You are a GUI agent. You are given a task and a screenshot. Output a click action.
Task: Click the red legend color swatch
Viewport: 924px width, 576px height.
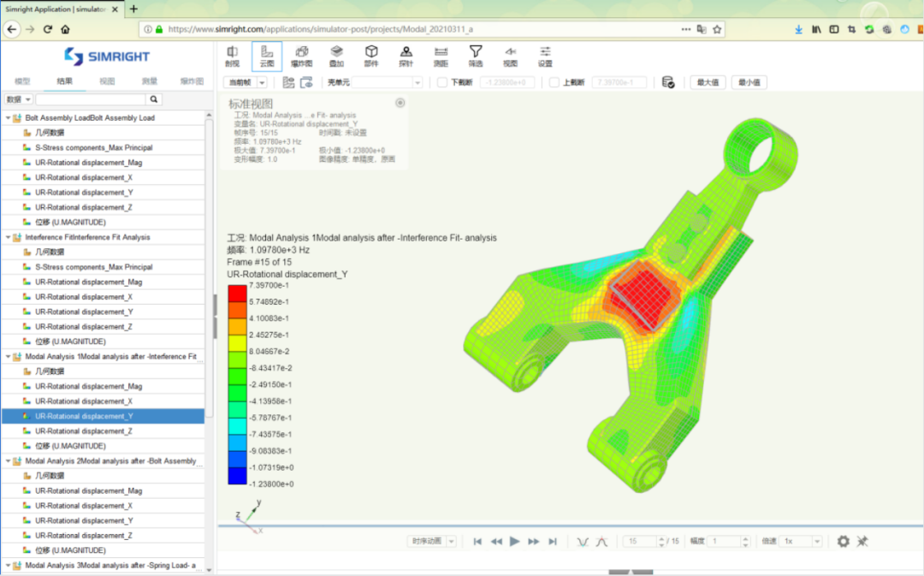pos(238,294)
